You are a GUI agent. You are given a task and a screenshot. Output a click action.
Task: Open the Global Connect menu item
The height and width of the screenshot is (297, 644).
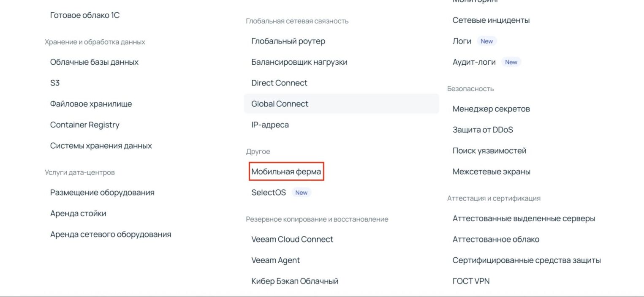(x=280, y=104)
